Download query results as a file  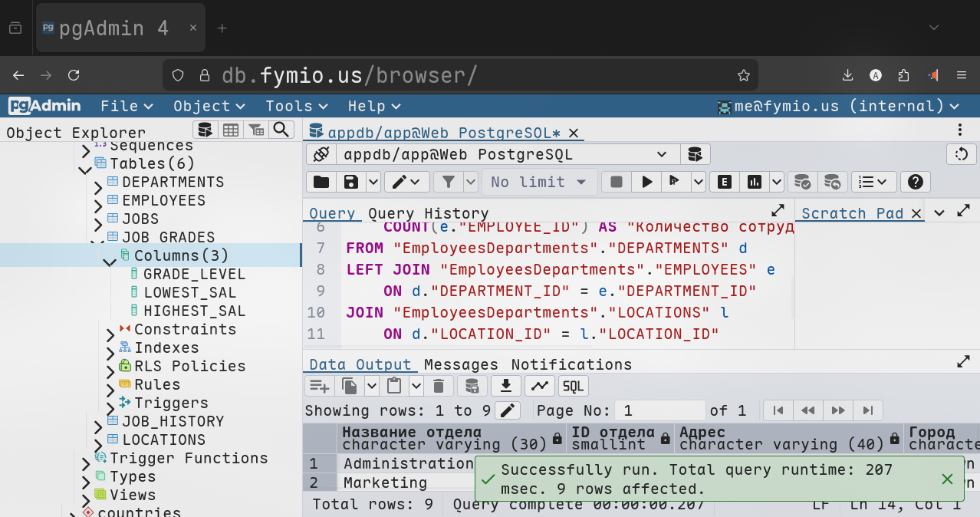(505, 386)
